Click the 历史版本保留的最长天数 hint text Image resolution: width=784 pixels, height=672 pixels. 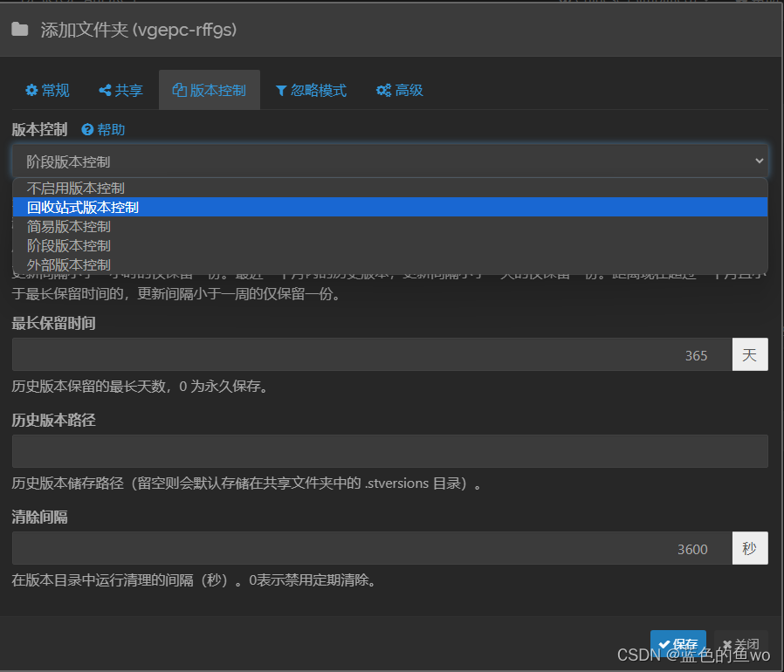point(140,386)
